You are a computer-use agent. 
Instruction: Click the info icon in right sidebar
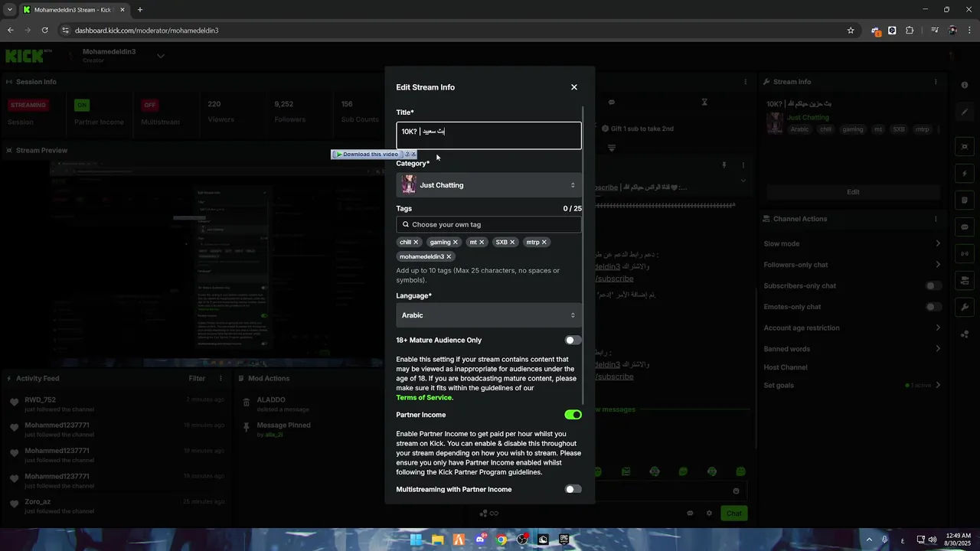pos(965,85)
